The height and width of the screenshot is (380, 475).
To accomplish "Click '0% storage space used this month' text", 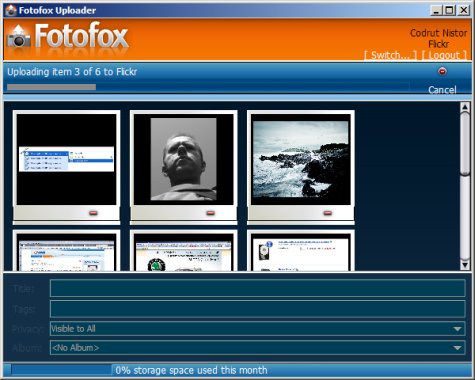I will tap(191, 370).
